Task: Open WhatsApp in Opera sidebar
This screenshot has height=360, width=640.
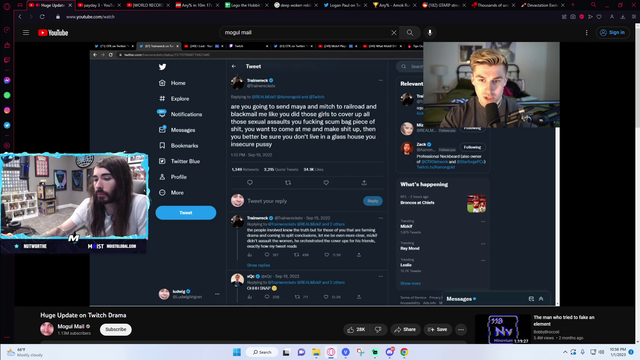Action: pyautogui.click(x=7, y=95)
